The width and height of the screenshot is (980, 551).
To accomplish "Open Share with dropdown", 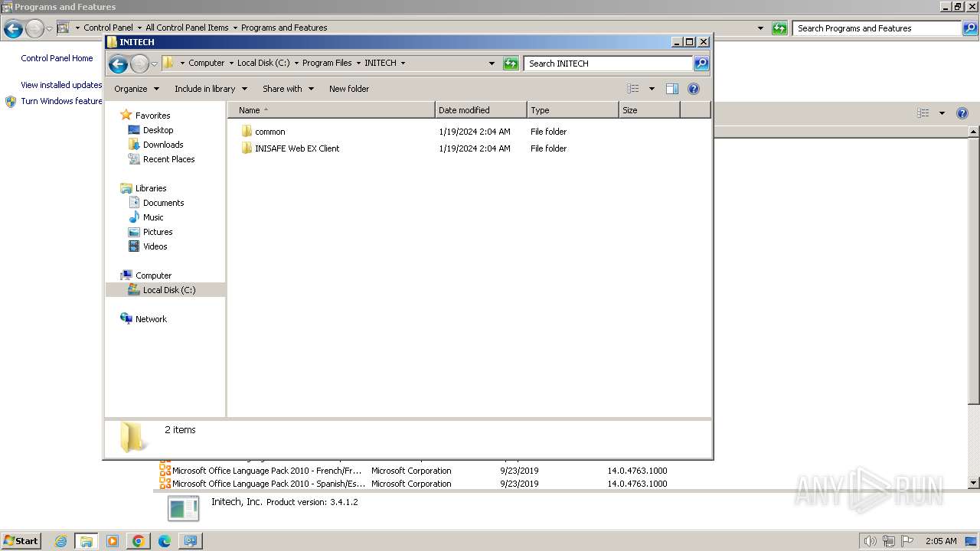I will (288, 89).
